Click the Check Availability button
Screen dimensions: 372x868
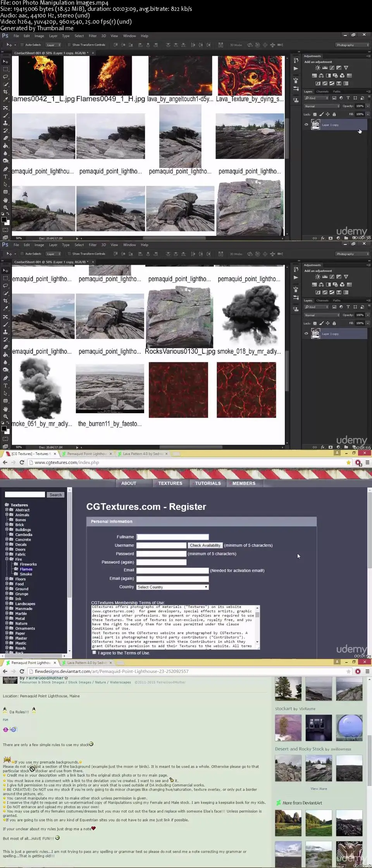[x=205, y=545]
